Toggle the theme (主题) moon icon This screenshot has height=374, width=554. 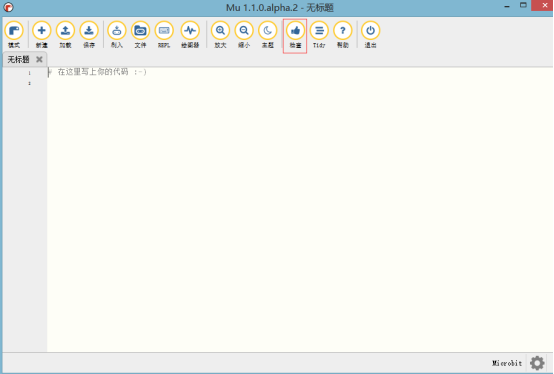(x=267, y=34)
